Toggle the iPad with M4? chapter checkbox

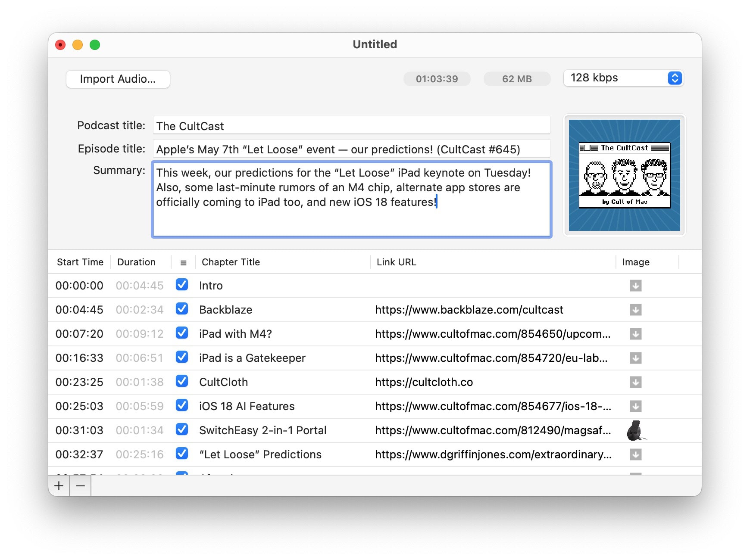pyautogui.click(x=182, y=333)
